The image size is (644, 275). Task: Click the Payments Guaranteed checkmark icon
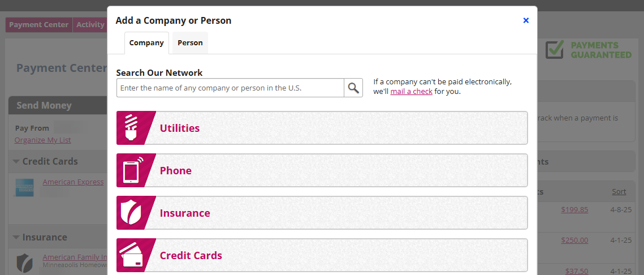(555, 49)
